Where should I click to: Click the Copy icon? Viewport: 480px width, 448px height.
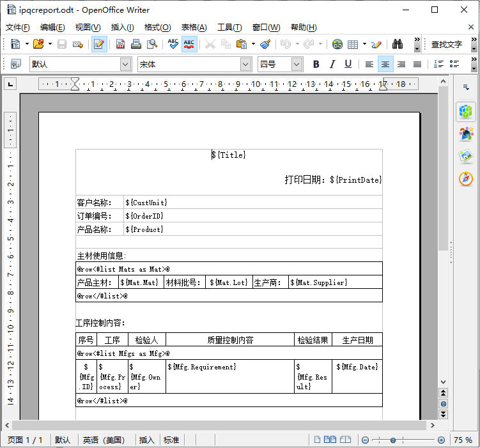pos(226,44)
